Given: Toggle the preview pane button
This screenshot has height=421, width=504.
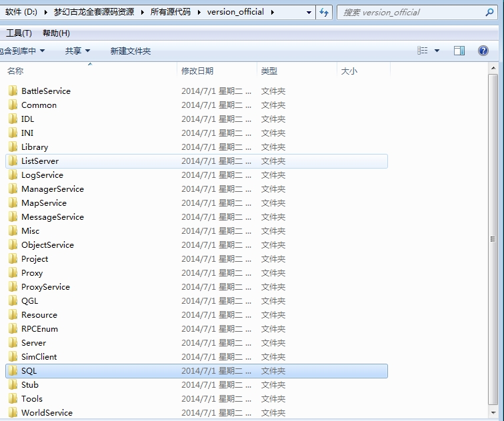Looking at the screenshot, I should (459, 51).
